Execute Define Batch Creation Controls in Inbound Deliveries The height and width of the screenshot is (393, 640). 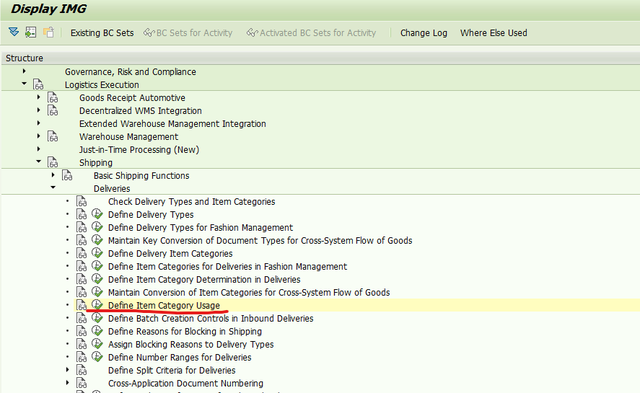[x=97, y=318]
